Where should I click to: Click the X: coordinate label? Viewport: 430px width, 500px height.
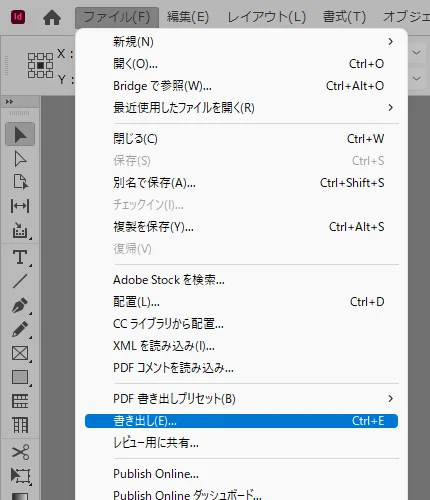[65, 54]
